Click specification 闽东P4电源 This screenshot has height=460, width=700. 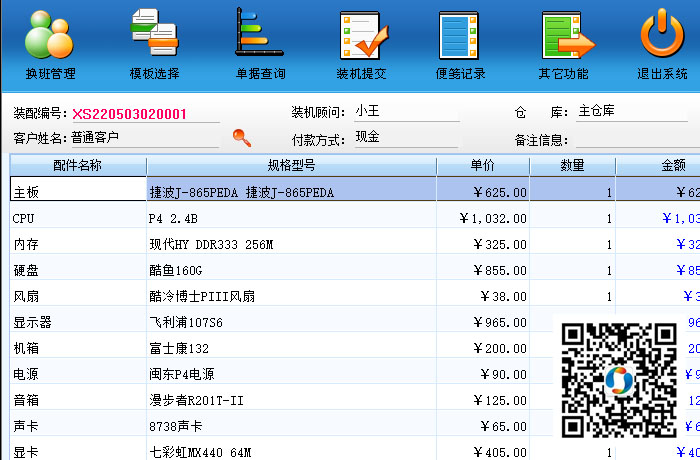pos(292,370)
